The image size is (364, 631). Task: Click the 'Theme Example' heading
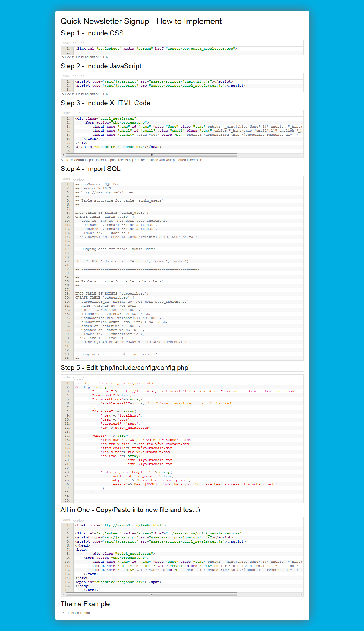point(85,604)
